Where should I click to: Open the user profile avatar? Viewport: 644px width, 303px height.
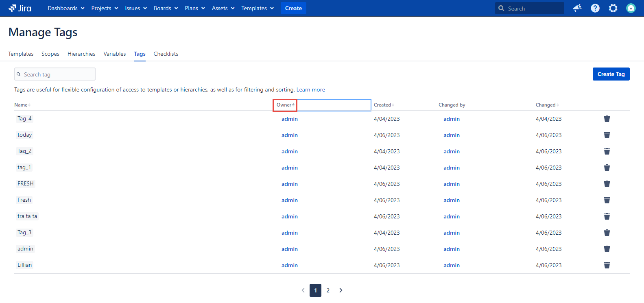[631, 8]
